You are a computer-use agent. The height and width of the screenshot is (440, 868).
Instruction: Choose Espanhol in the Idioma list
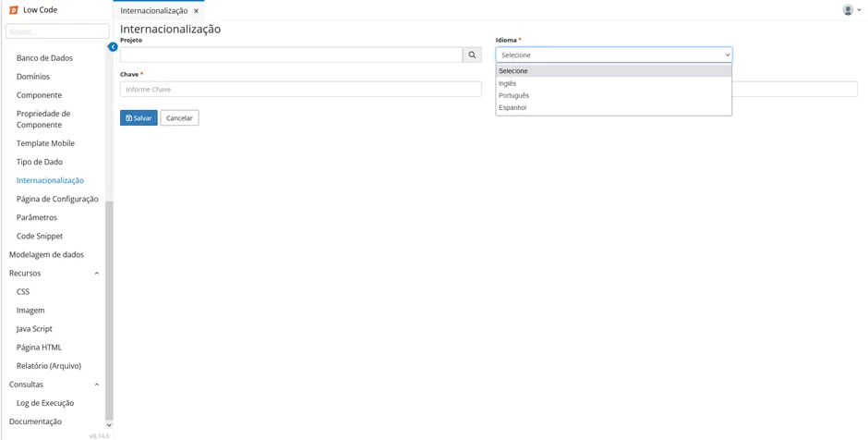click(614, 107)
